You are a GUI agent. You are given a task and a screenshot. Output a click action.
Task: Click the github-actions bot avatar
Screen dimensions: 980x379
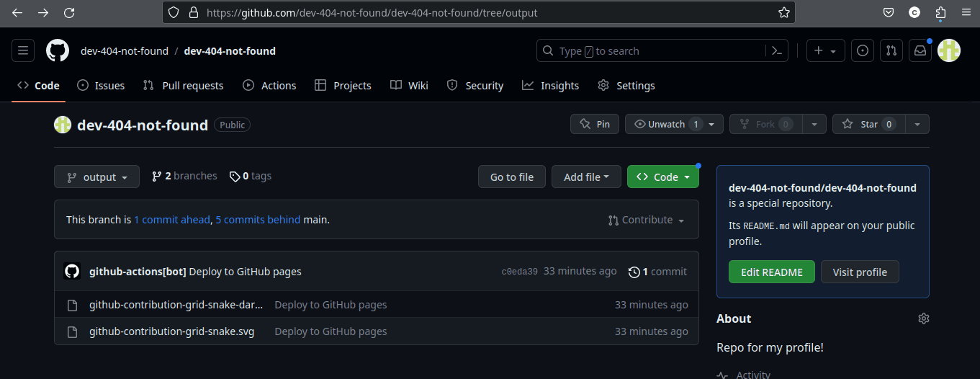coord(72,272)
